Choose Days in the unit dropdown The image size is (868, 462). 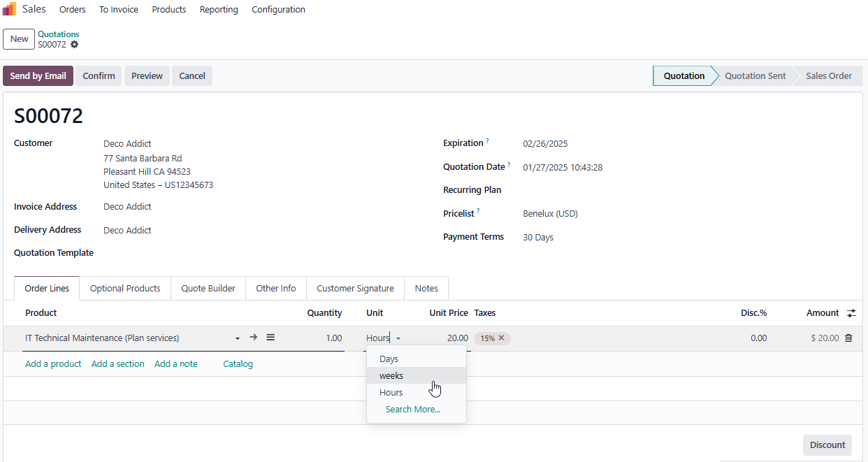click(389, 359)
